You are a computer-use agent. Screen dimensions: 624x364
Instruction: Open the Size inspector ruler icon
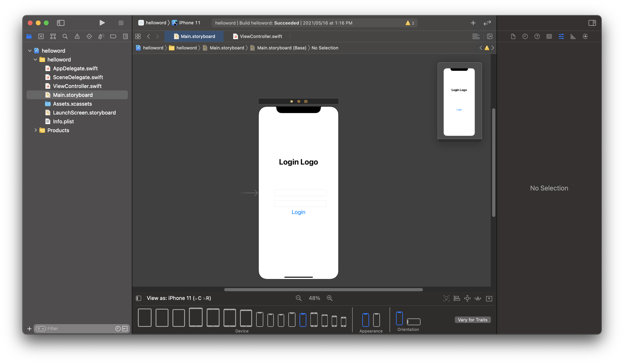573,36
